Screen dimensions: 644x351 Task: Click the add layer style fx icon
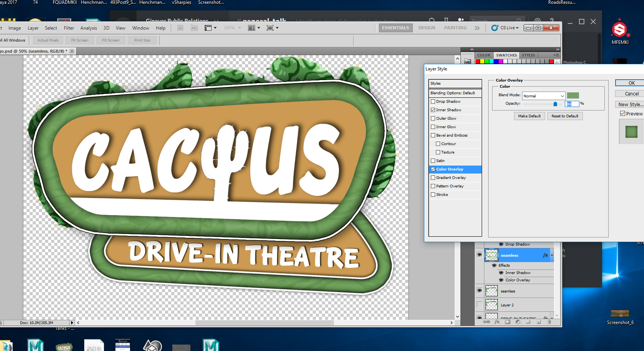497,322
